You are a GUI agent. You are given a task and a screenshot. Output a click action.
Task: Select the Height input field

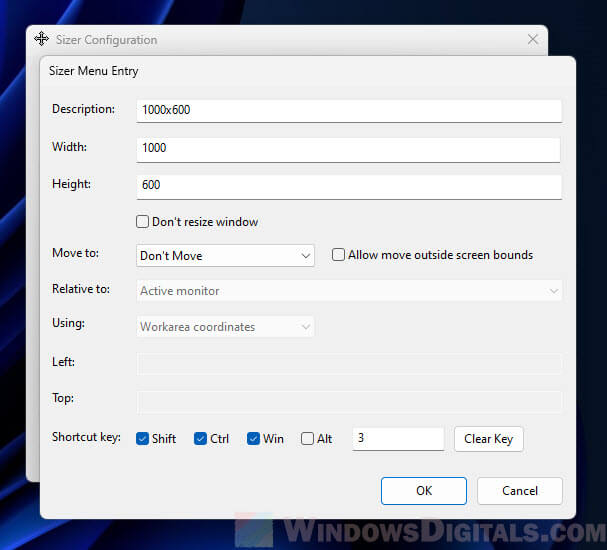(348, 186)
